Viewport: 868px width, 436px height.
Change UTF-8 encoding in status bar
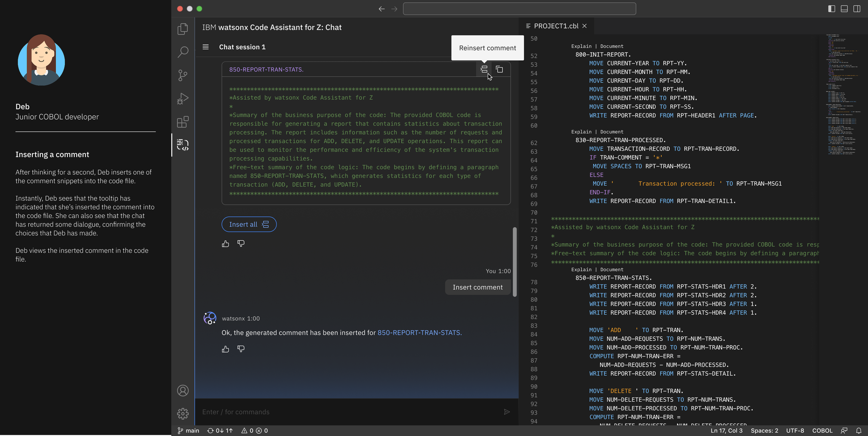[x=795, y=430]
